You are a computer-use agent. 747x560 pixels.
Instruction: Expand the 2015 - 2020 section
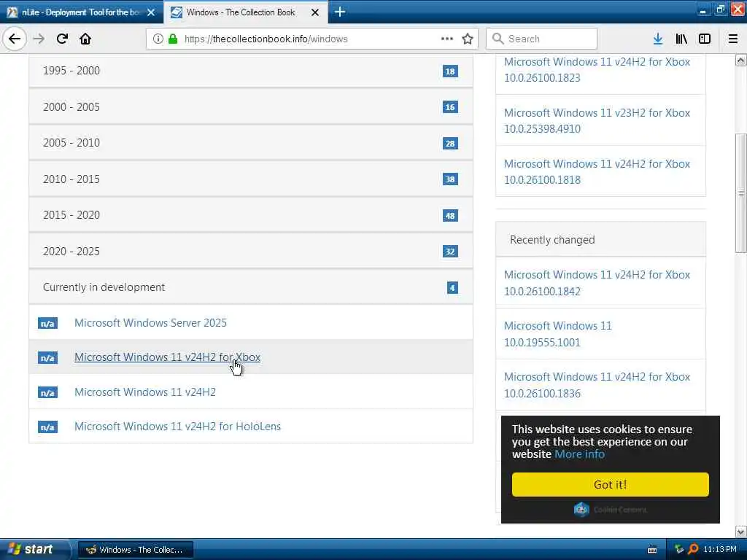(251, 215)
